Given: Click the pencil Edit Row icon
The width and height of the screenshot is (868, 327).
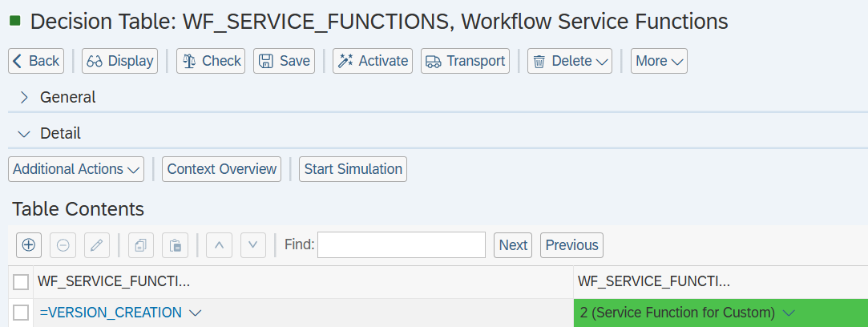Looking at the screenshot, I should click(96, 245).
